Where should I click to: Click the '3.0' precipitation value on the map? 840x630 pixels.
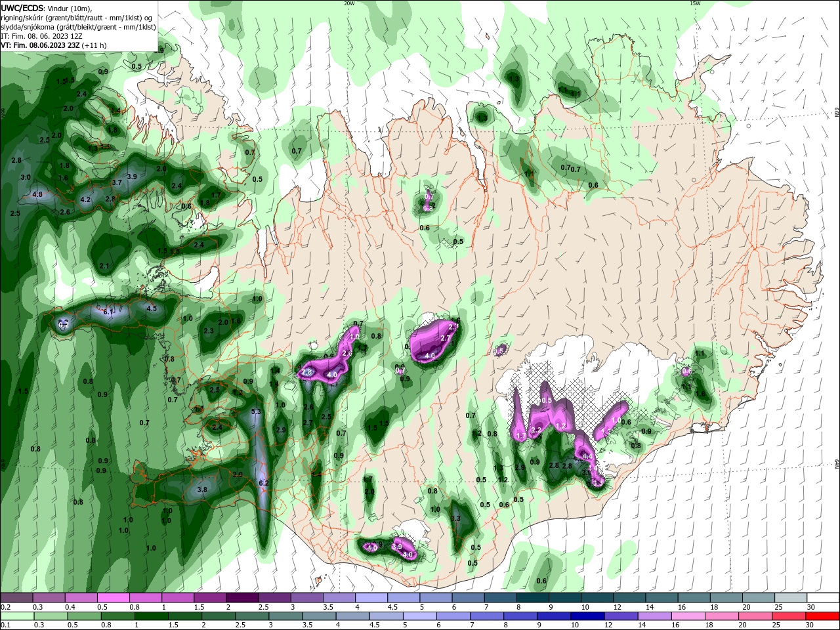pyautogui.click(x=26, y=177)
